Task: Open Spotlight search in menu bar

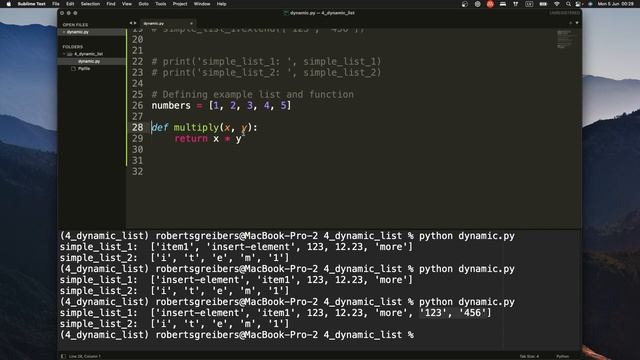Action: tap(568, 4)
